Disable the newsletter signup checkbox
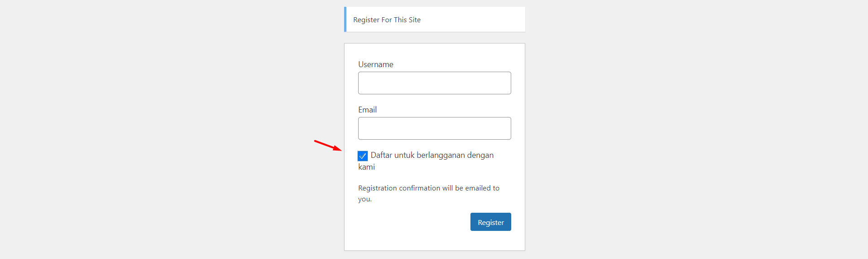Viewport: 868px width, 259px height. 363,156
